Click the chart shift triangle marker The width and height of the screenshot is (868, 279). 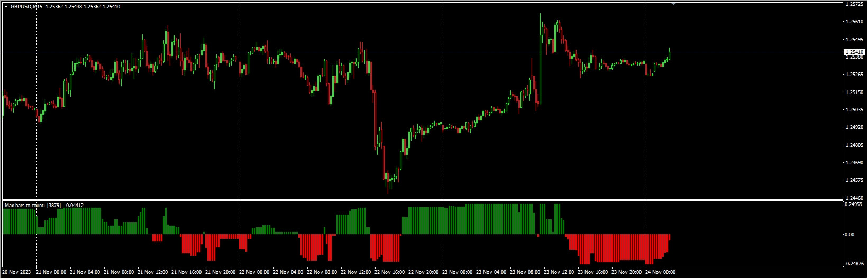click(673, 4)
